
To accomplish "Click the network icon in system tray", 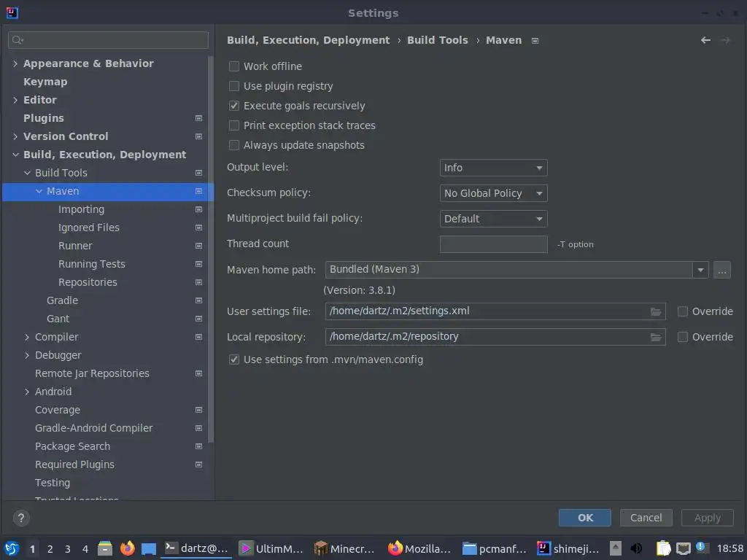I will click(x=683, y=548).
